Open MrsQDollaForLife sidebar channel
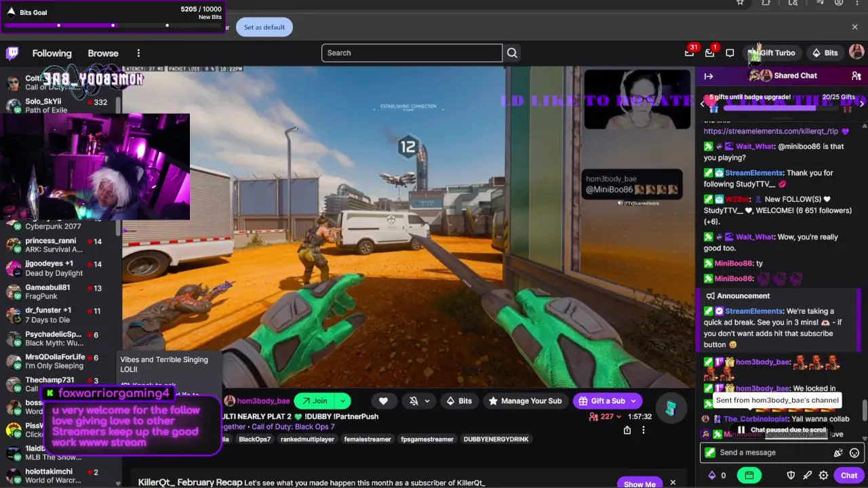 (x=60, y=361)
